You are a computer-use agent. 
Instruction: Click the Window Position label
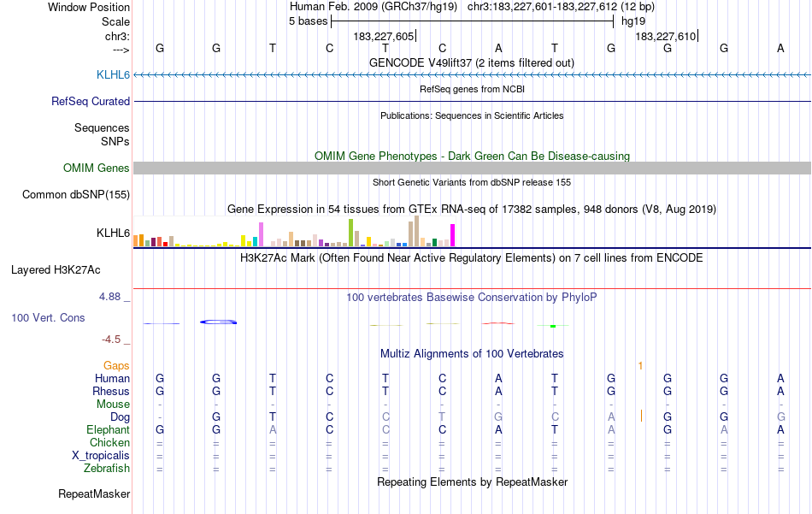pyautogui.click(x=89, y=7)
